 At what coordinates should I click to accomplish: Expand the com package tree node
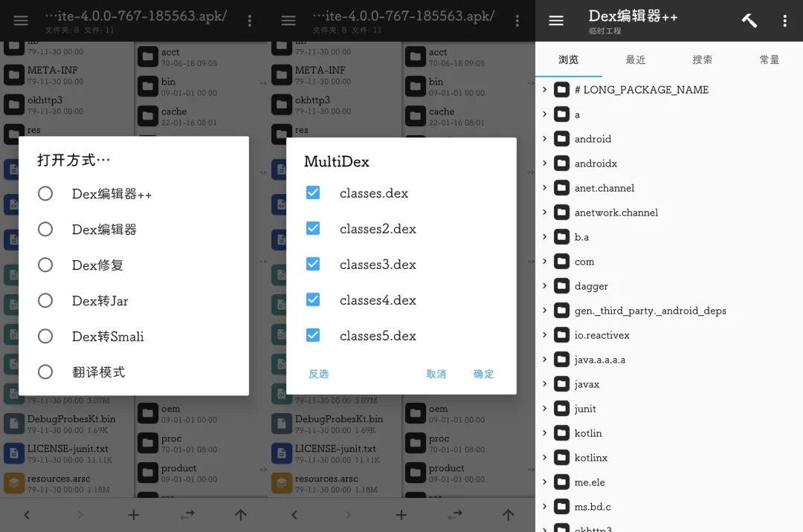click(545, 262)
